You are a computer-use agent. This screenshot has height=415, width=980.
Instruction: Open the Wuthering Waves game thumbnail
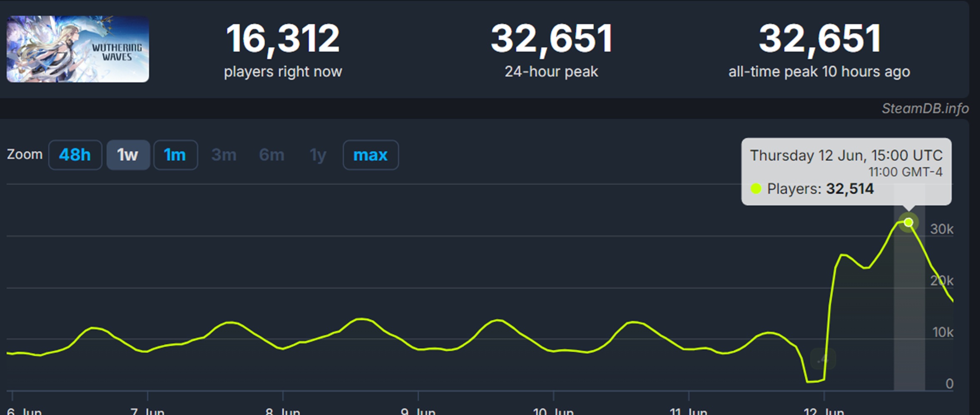(78, 49)
